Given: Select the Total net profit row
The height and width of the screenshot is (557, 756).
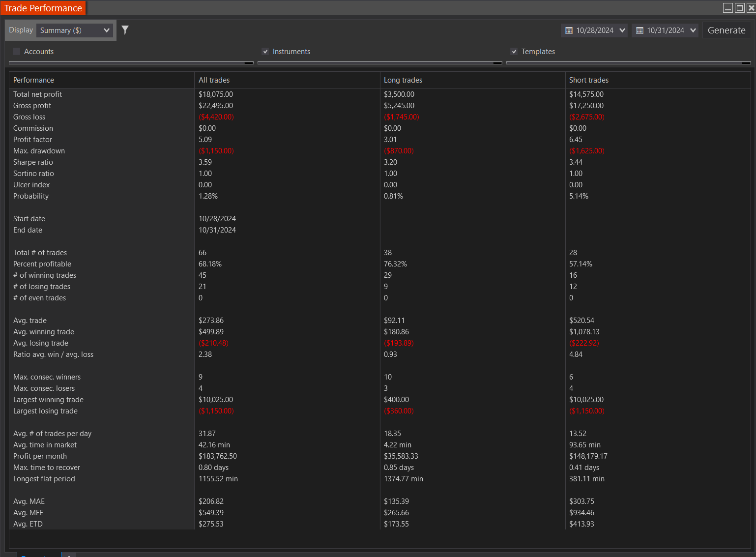Looking at the screenshot, I should pyautogui.click(x=38, y=94).
